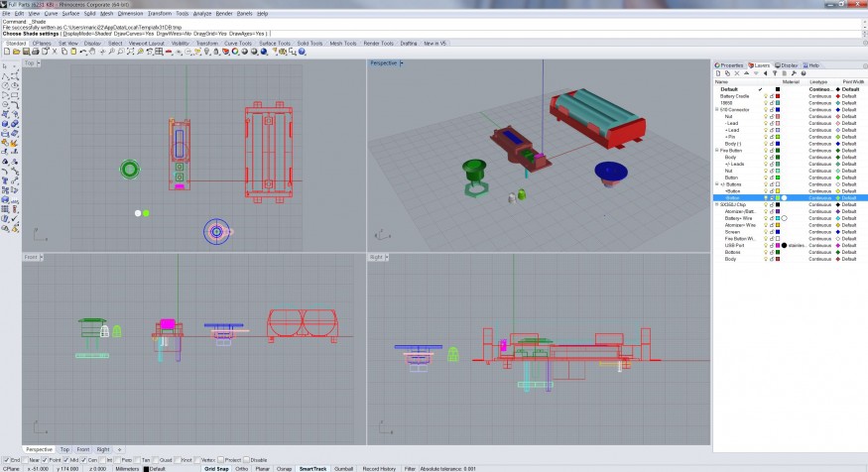This screenshot has height=472, width=868.
Task: Collapse the 510 Connector layer group
Action: click(x=717, y=109)
